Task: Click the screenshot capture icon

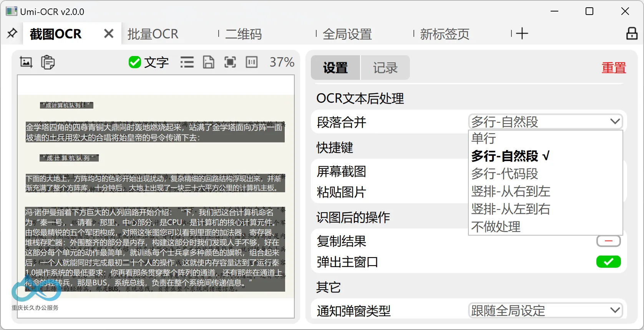Action: pos(26,62)
